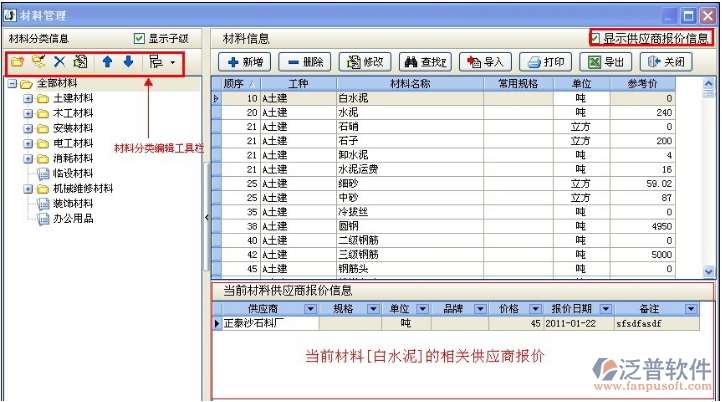The image size is (722, 402).
Task: Click the 删除 delete material button
Action: (304, 62)
